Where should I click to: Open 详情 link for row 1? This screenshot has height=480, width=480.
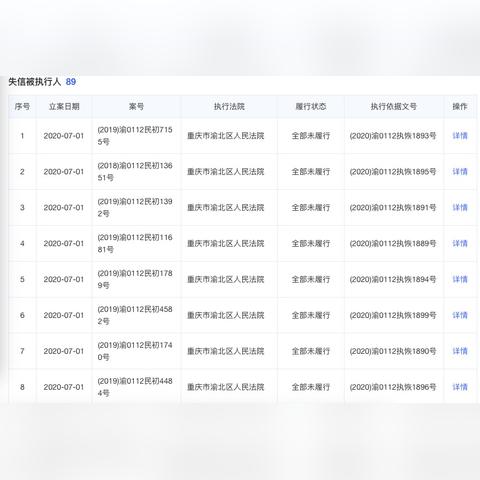(x=460, y=136)
